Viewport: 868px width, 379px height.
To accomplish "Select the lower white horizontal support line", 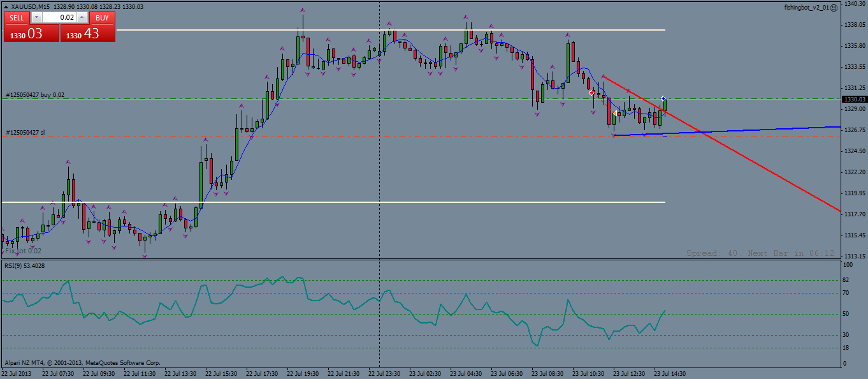I will pos(333,202).
